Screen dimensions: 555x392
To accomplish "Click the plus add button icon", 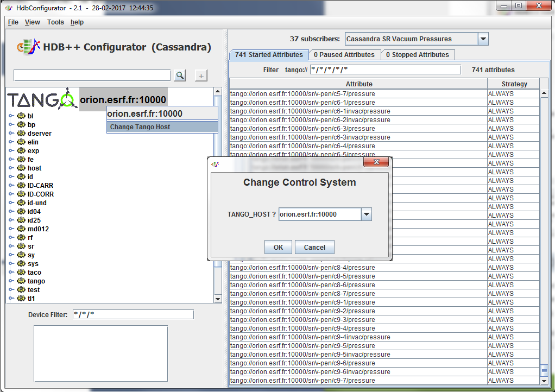I will point(201,75).
